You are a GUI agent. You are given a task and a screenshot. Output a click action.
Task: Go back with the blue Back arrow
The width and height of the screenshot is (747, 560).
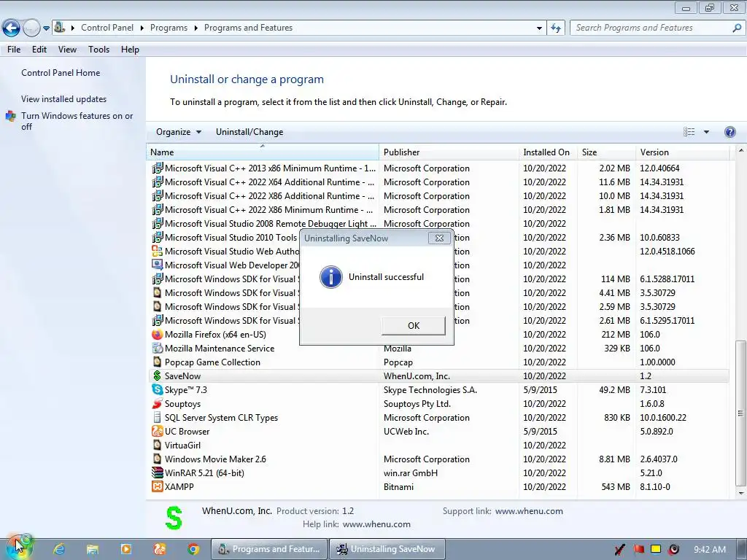(12, 28)
